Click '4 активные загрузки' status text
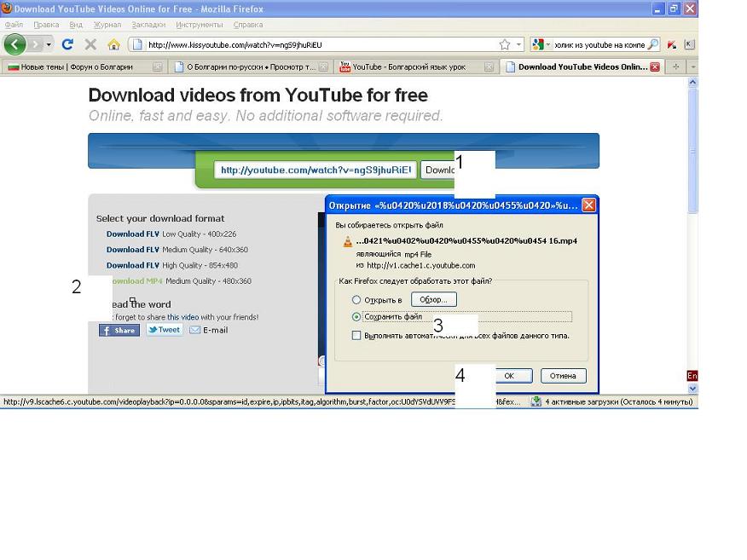Image resolution: width=747 pixels, height=560 pixels. click(x=618, y=402)
